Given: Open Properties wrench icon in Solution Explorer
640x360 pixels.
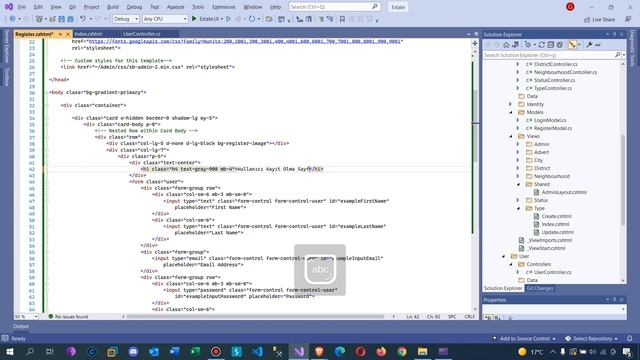Looking at the screenshot, I should [589, 45].
